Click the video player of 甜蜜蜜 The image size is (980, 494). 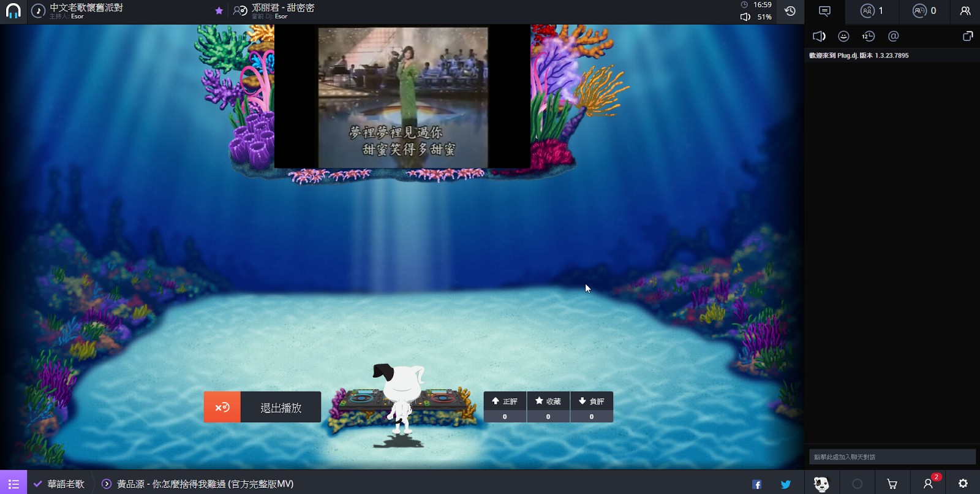tap(402, 97)
